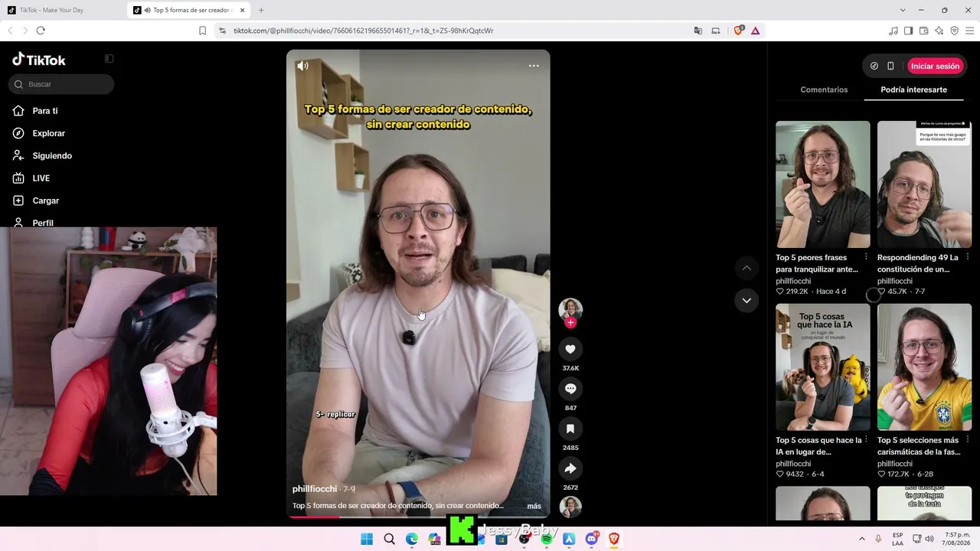Viewport: 980px width, 551px height.
Task: Open the Brave Rewards triangle icon
Action: 756,31
